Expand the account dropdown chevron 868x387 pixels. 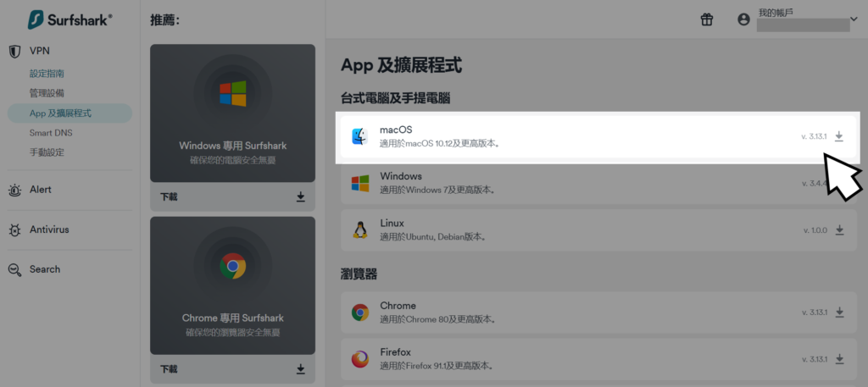(x=853, y=20)
